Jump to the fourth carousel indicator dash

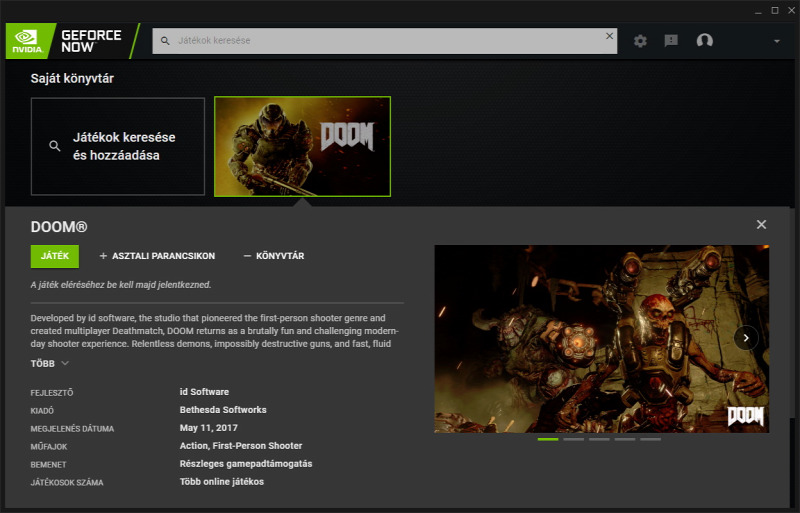[625, 439]
